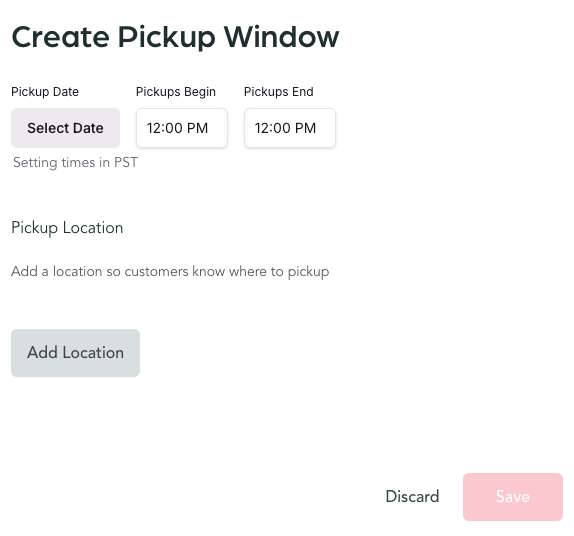Set the Pickups End time field
The height and width of the screenshot is (536, 574).
[x=290, y=128]
